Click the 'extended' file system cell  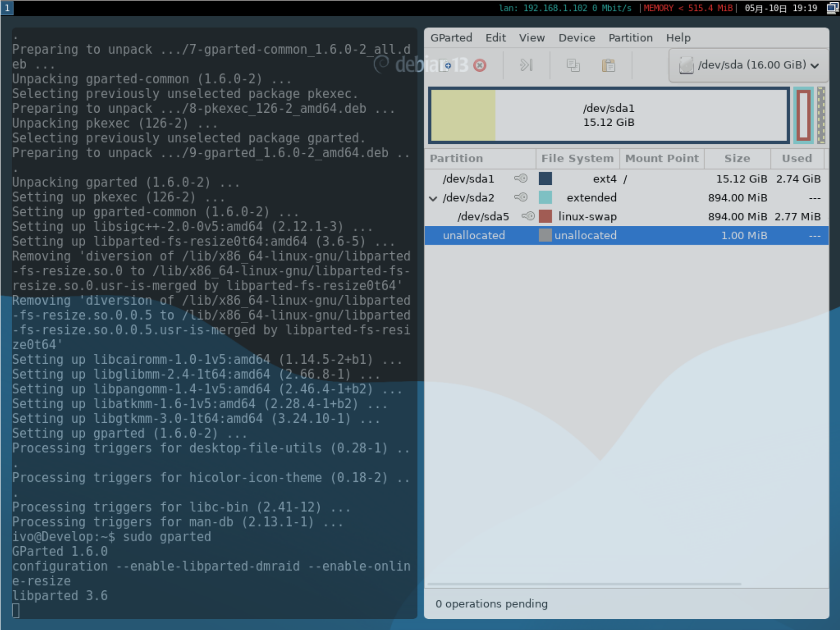[591, 197]
